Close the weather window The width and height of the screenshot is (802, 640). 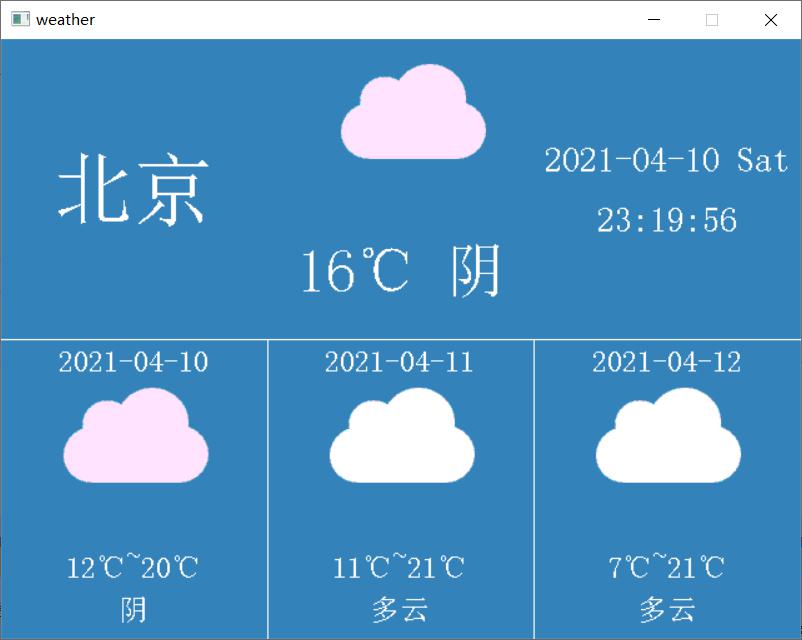pyautogui.click(x=771, y=20)
